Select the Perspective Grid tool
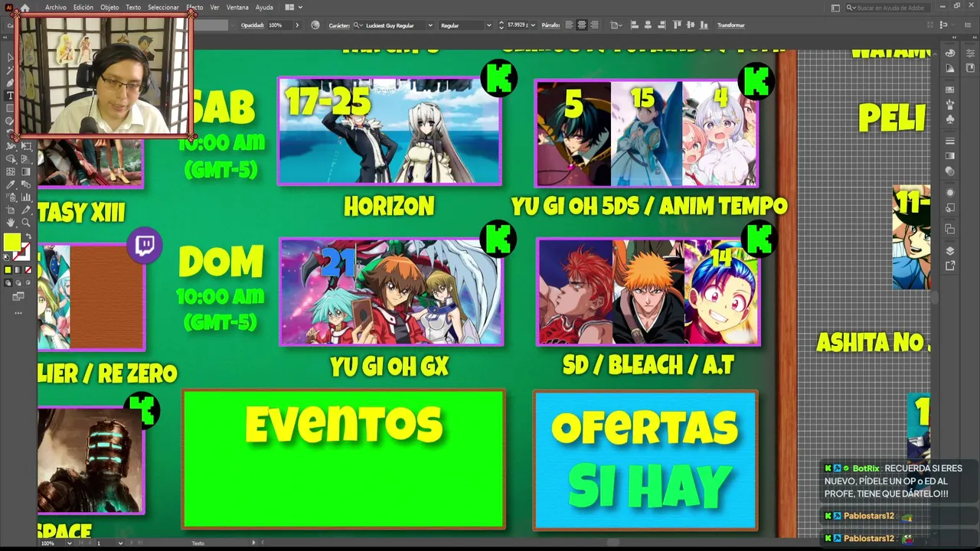Image resolution: width=980 pixels, height=551 pixels. coord(26,159)
